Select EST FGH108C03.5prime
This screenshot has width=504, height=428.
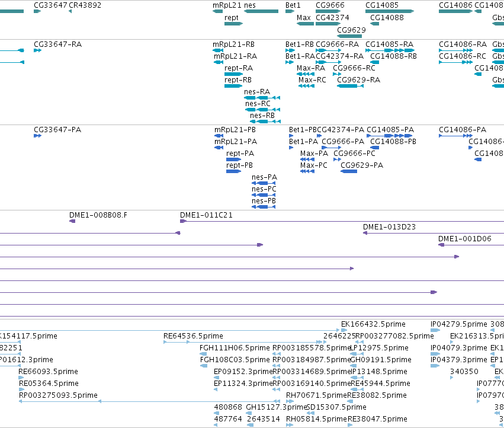235,360
